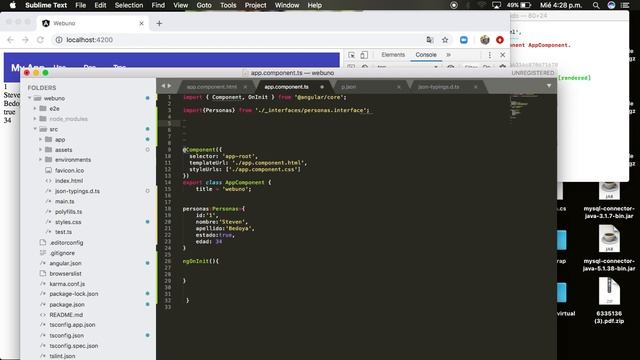
Task: Toggle DevTools device toolbar
Action: tap(364, 55)
